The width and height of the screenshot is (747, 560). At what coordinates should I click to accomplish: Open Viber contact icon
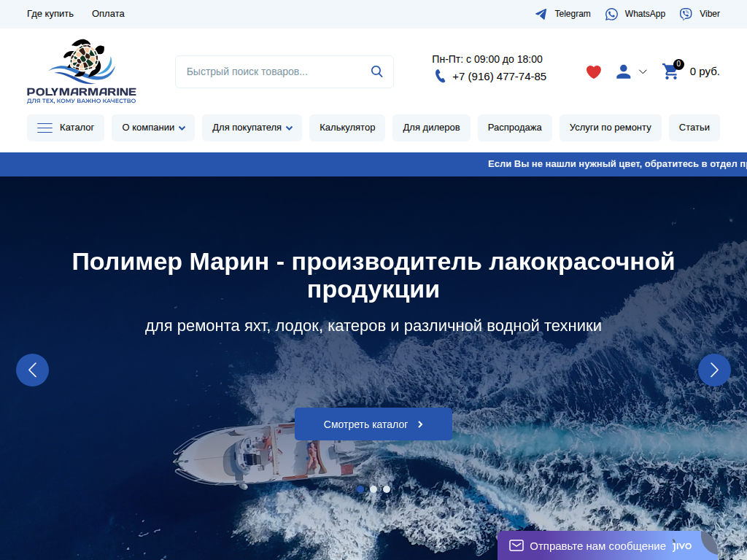pyautogui.click(x=685, y=13)
